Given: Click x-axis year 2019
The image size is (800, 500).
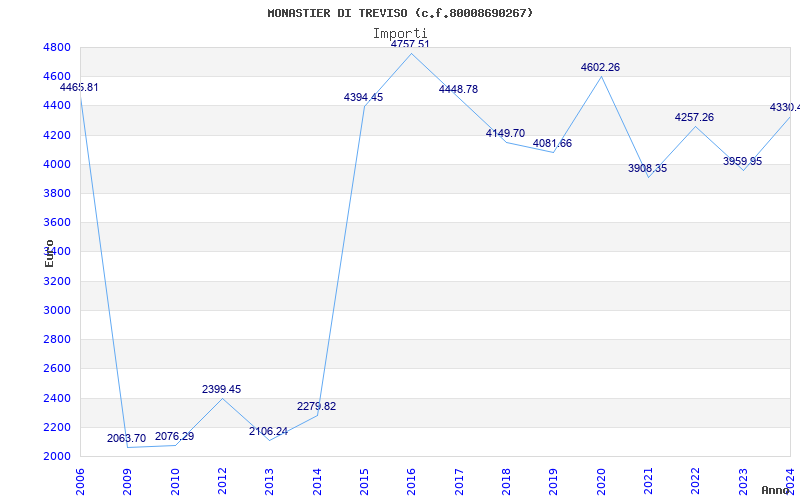Looking at the screenshot, I should pos(554,482).
